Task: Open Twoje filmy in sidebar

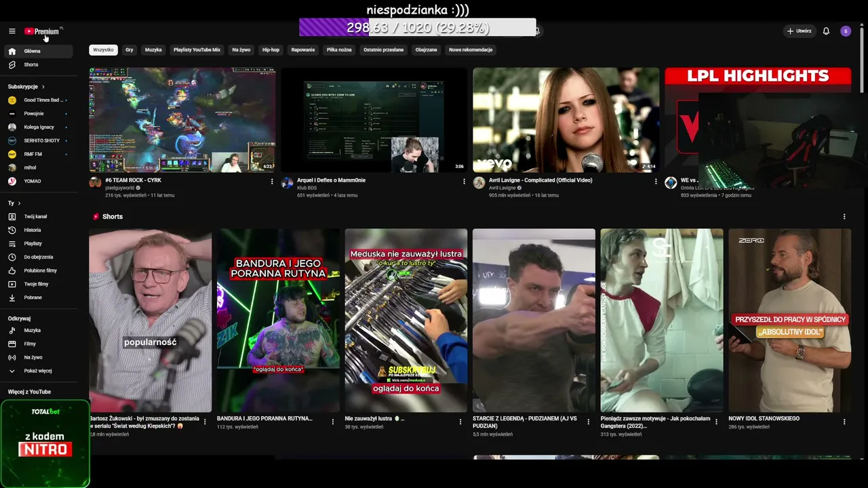Action: (39, 284)
